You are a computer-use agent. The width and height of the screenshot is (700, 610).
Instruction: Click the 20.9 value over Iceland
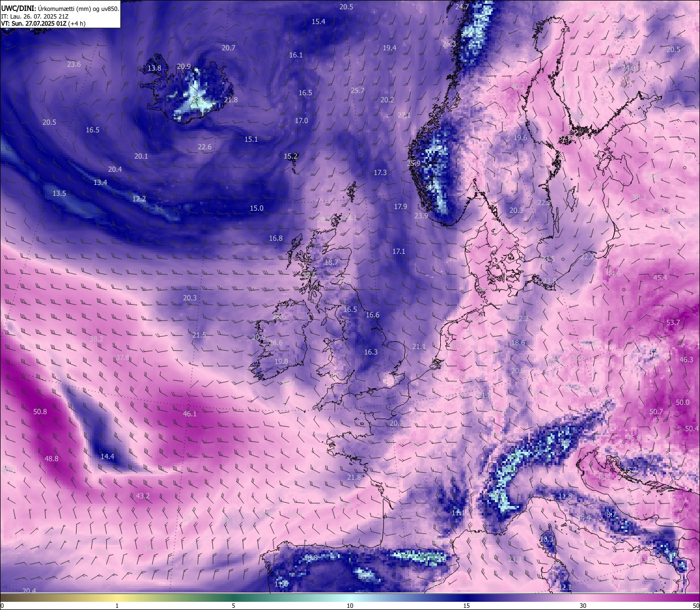click(184, 67)
